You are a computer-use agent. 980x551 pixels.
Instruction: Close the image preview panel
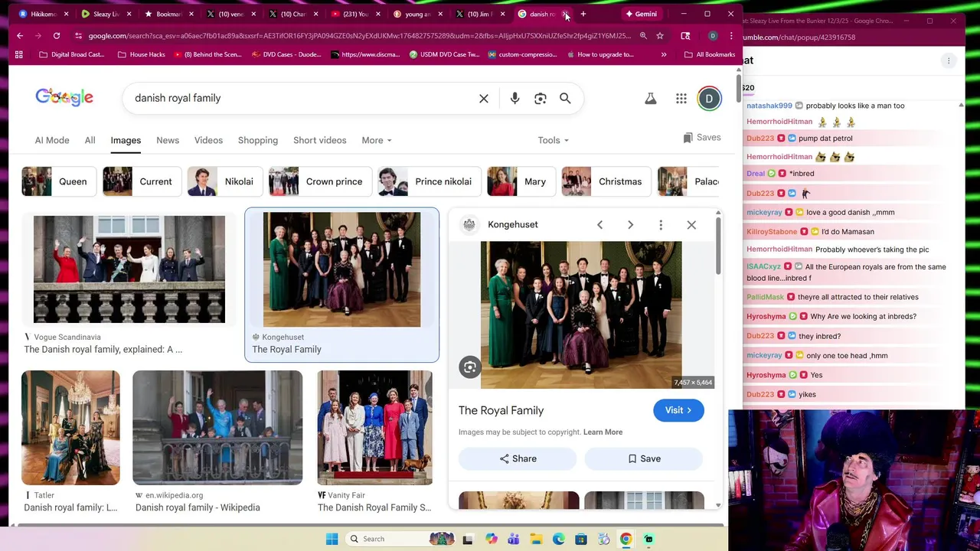tap(691, 224)
